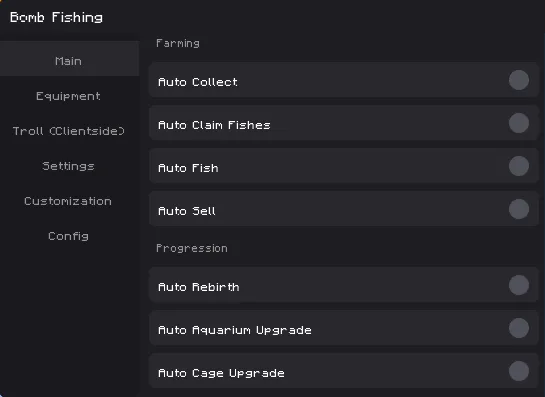Turn on the Auto Claim Fishes switch
The image size is (545, 397).
click(519, 123)
